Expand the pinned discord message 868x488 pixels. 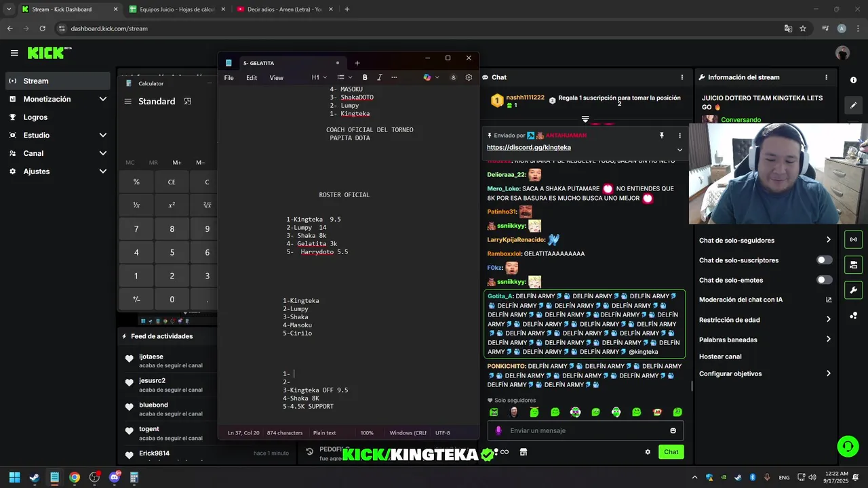point(679,150)
